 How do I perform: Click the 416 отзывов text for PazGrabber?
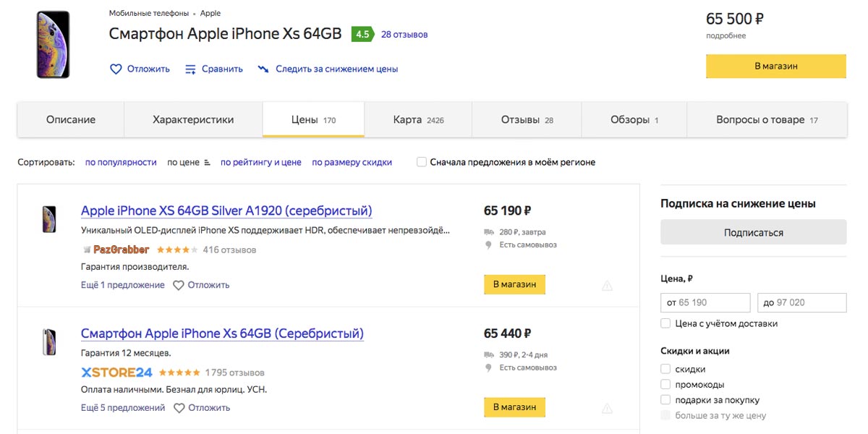tap(229, 250)
